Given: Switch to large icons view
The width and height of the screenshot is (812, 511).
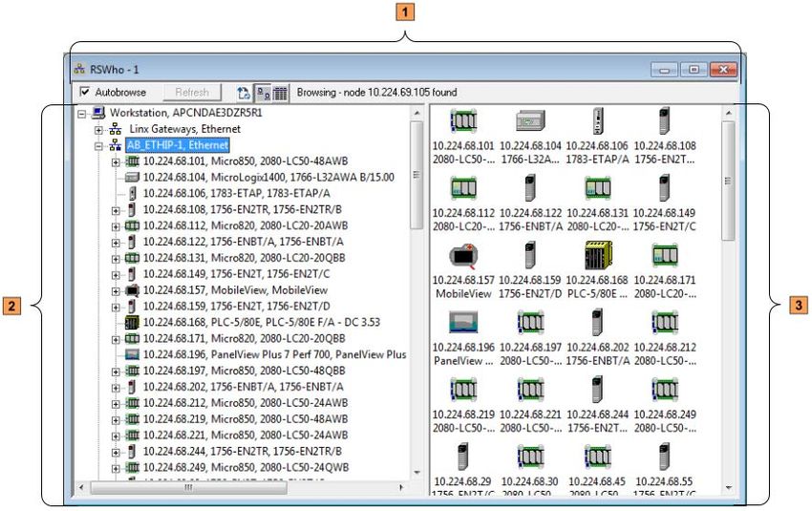Looking at the screenshot, I should [264, 94].
